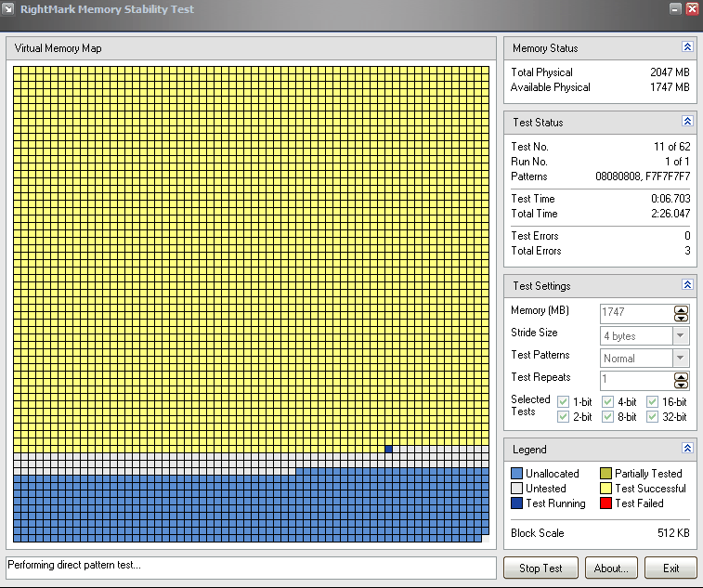Click the Total Time value '2:26.047'
703x588 pixels.
tap(670, 214)
